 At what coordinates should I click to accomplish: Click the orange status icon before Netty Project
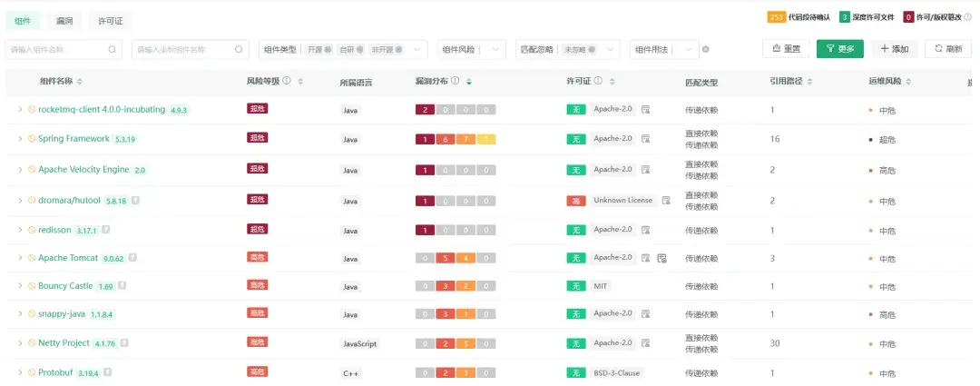point(32,342)
